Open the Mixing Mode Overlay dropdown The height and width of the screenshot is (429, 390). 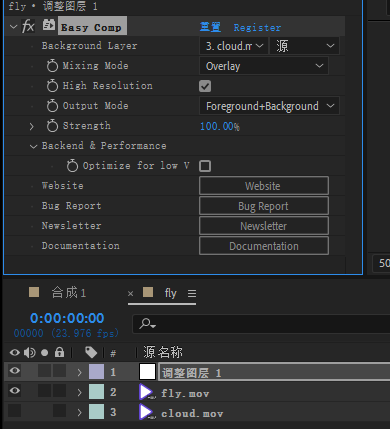pos(264,66)
